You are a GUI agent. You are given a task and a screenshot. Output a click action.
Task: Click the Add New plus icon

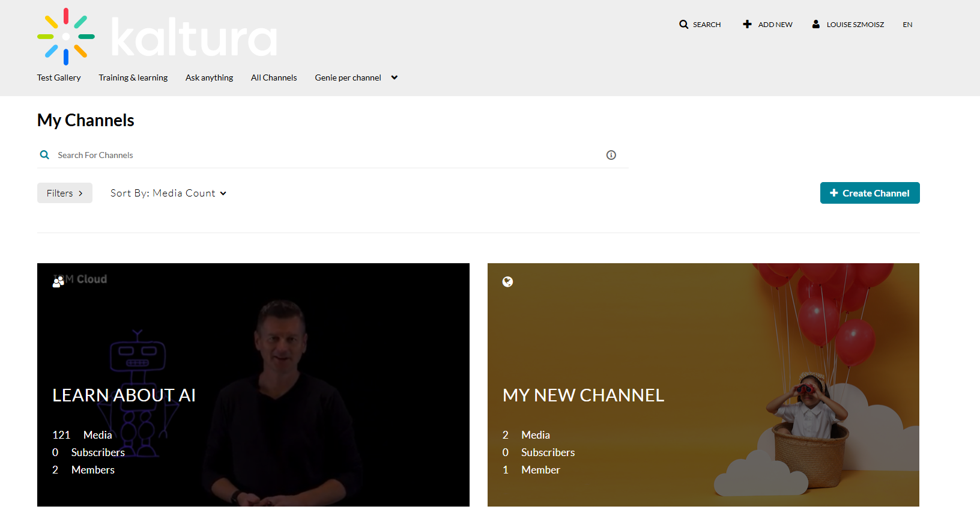coord(747,24)
